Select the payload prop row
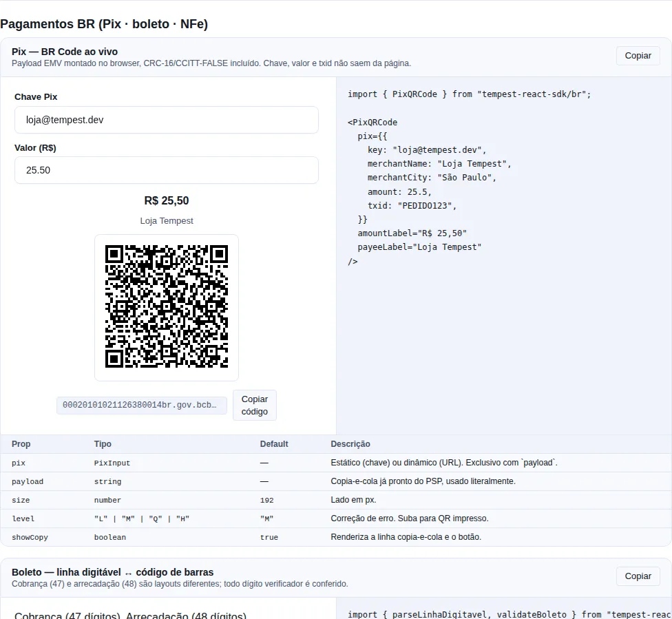 336,481
